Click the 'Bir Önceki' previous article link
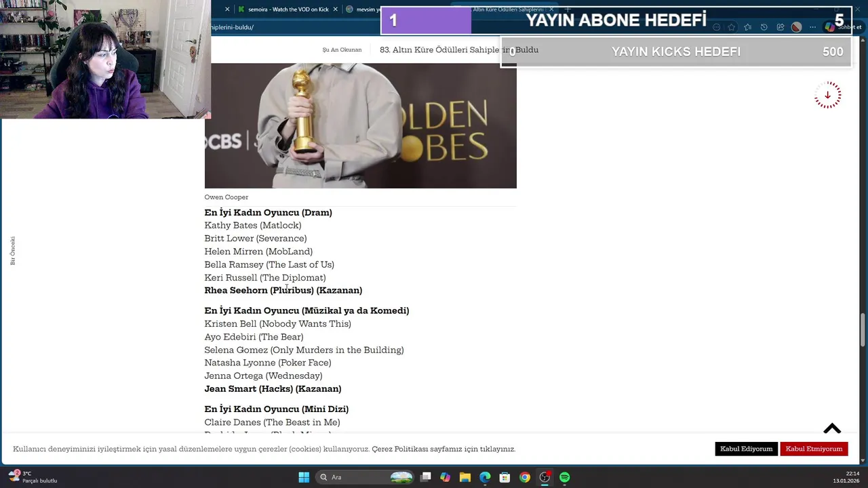 [x=13, y=251]
